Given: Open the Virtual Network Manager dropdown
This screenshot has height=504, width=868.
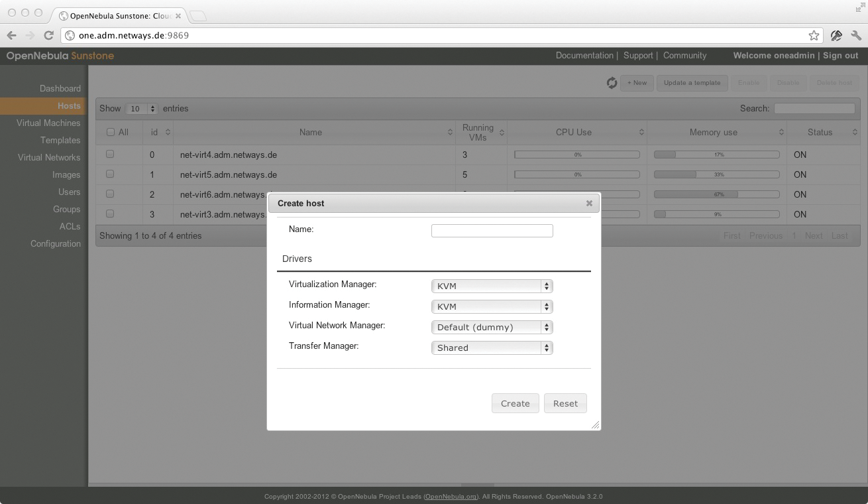Looking at the screenshot, I should (x=492, y=327).
